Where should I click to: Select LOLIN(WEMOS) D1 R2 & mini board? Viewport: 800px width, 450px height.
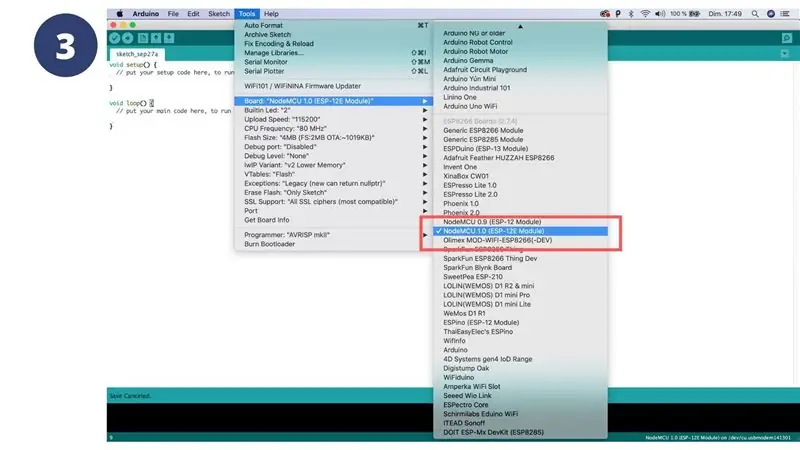pyautogui.click(x=520, y=286)
